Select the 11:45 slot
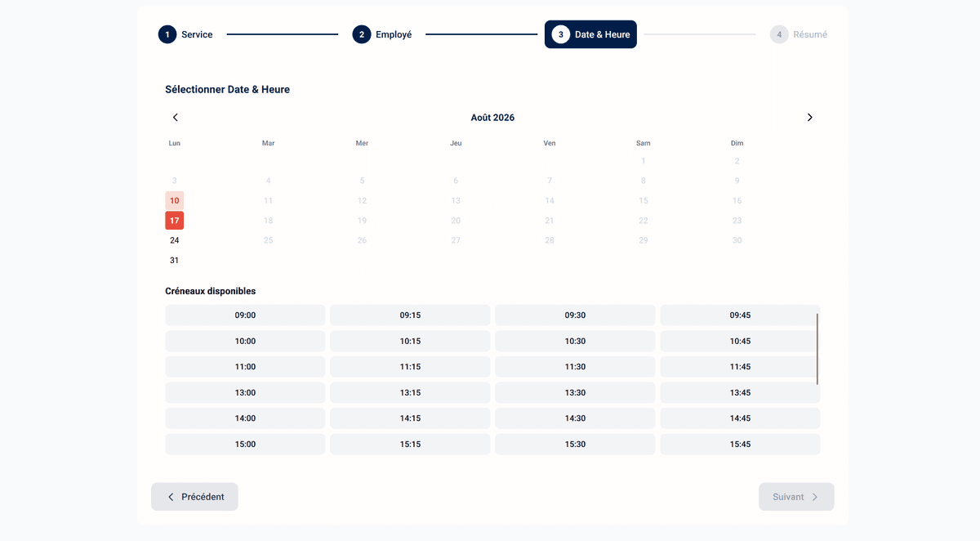The width and height of the screenshot is (980, 541). 740,367
